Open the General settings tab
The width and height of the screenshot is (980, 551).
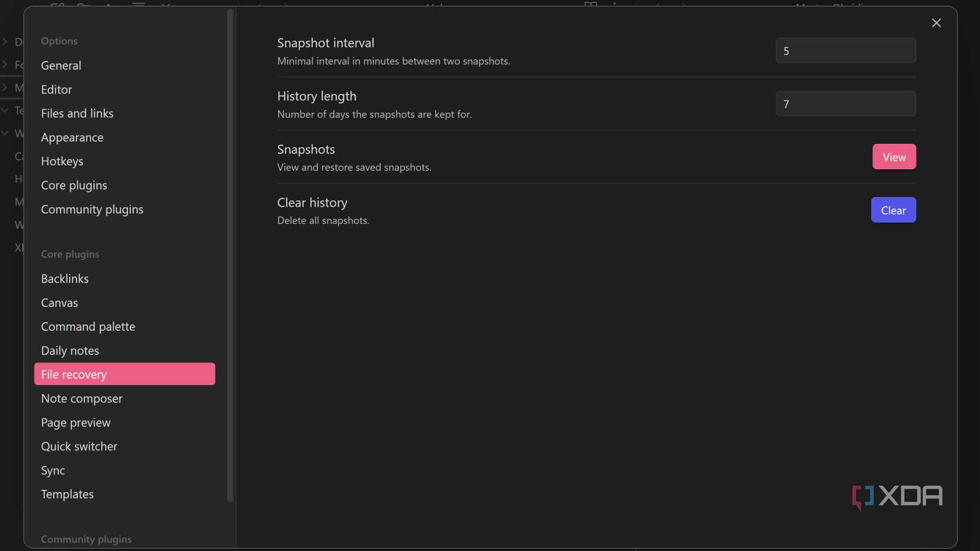click(61, 65)
